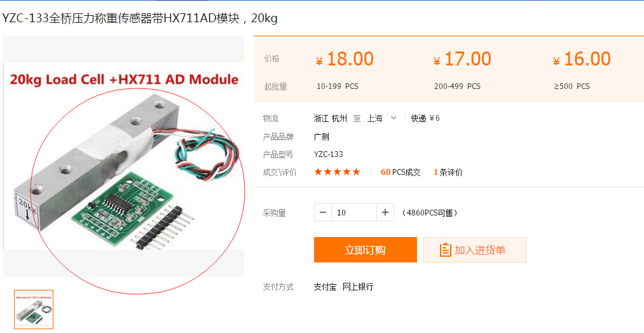Increase purchase quantity with plus button
The image size is (644, 333).
click(x=385, y=212)
